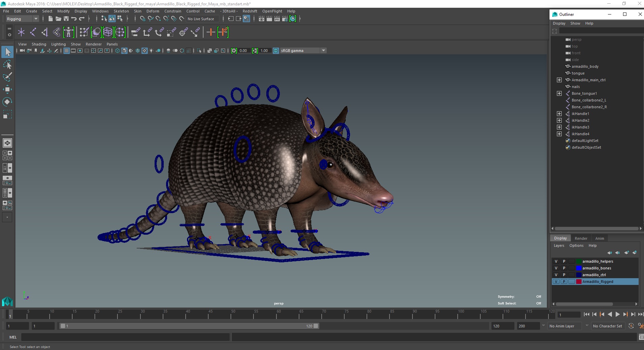
Task: Switch to the Render layer tab
Action: 581,238
